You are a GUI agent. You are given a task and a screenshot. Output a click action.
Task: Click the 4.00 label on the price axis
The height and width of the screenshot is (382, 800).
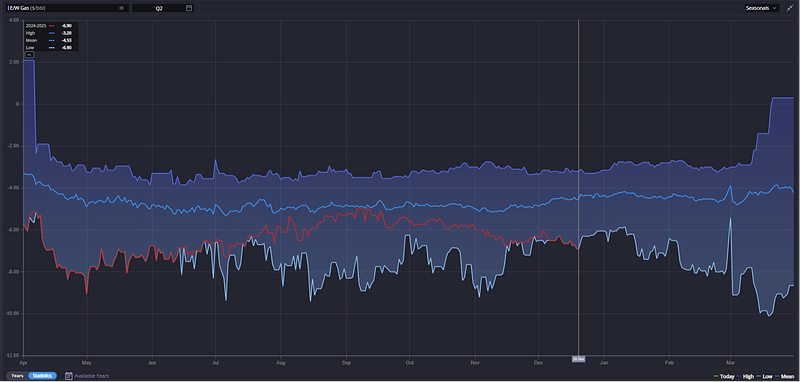(x=14, y=20)
